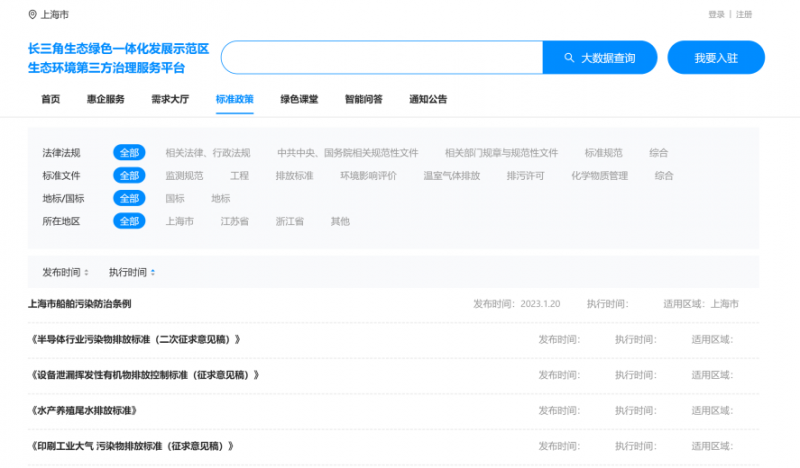Switch to 智能问答 tab
The width and height of the screenshot is (800, 468).
coord(363,99)
